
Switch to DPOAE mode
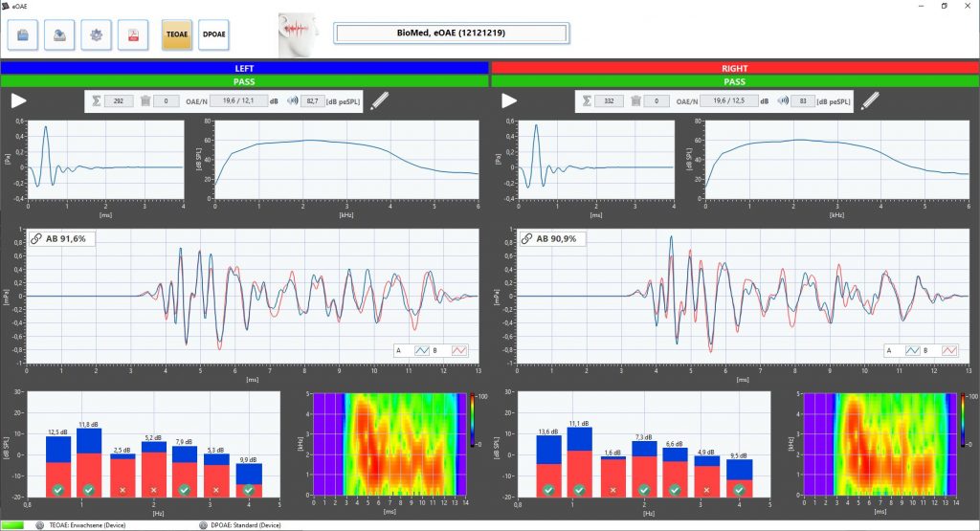click(x=213, y=34)
